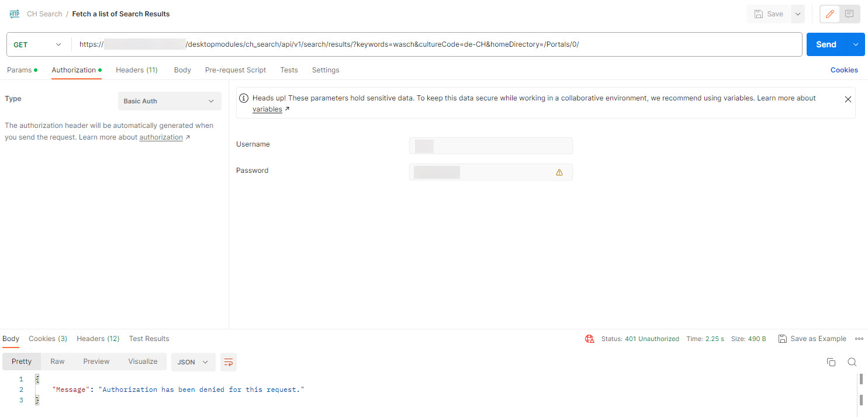Click the Username input field

pos(491,145)
